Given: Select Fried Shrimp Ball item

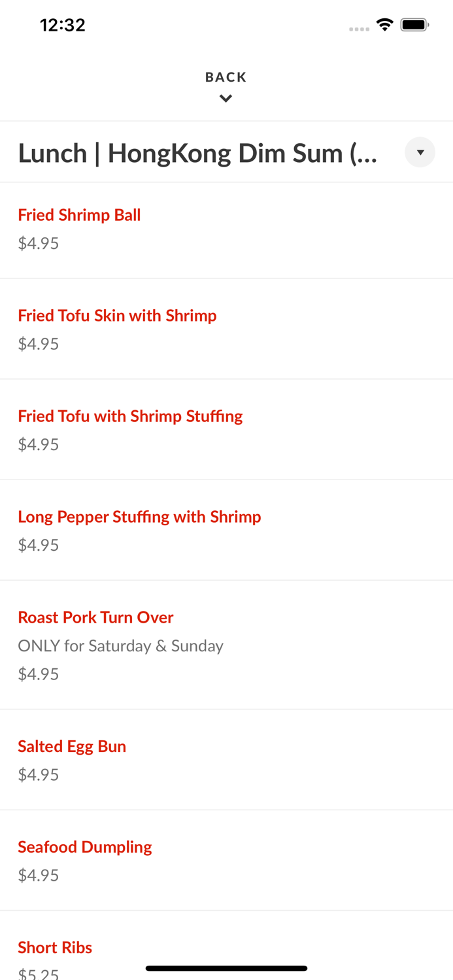Looking at the screenshot, I should click(79, 215).
